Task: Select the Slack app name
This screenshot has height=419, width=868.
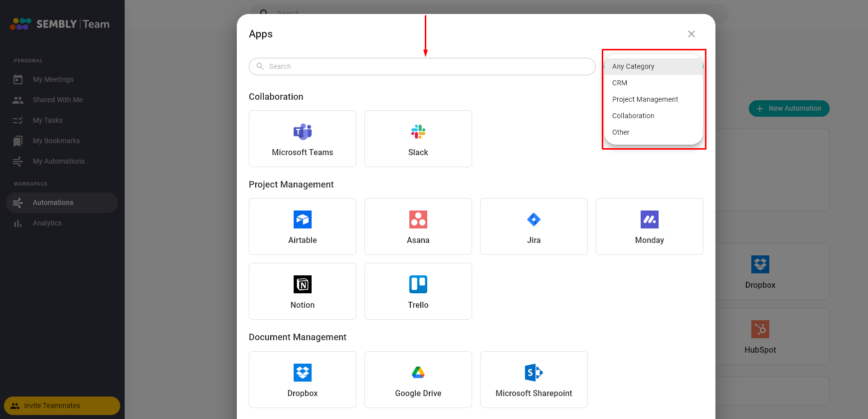Action: click(418, 152)
